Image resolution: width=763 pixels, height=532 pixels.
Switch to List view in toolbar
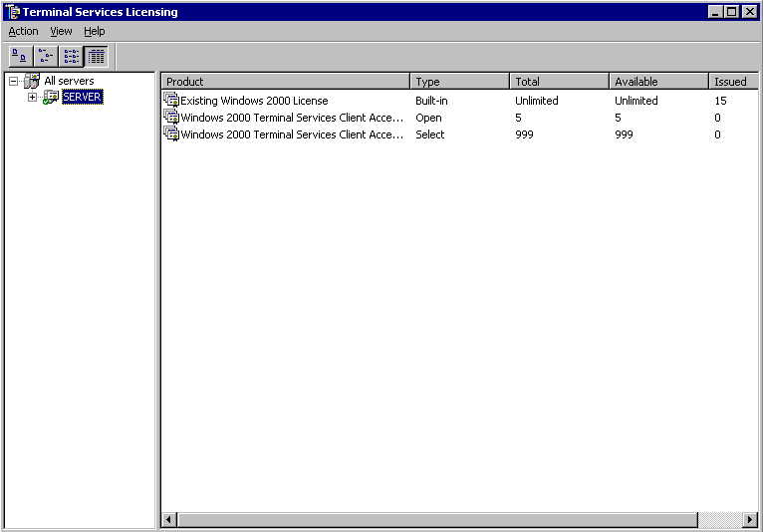pyautogui.click(x=72, y=57)
